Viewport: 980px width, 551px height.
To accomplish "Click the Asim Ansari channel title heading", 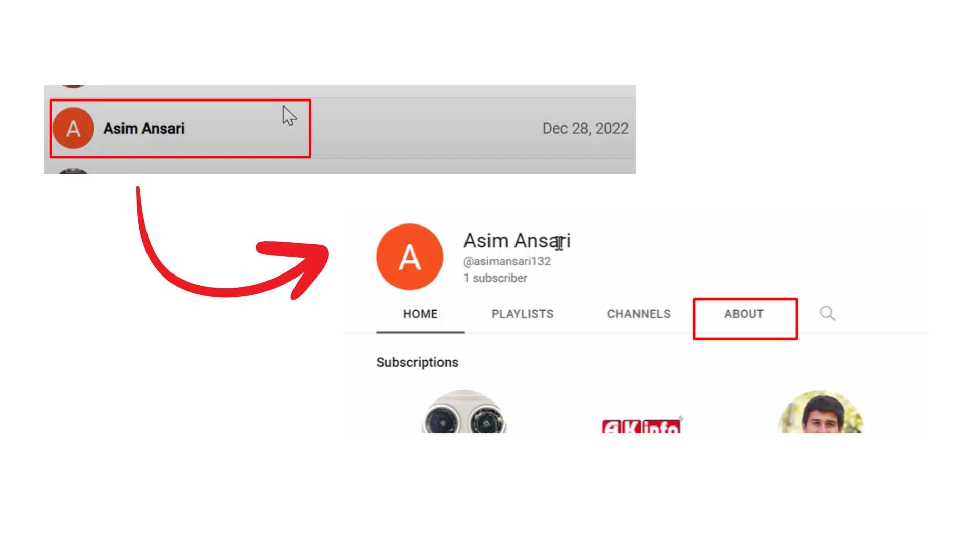I will click(517, 241).
